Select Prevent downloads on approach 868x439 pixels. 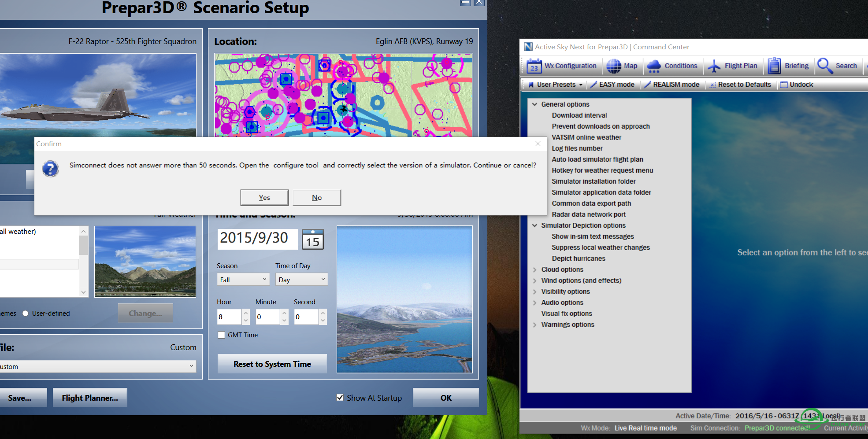pos(601,126)
